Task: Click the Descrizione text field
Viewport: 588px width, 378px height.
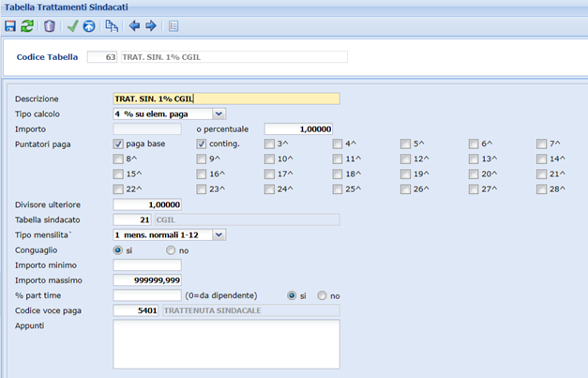Action: [x=227, y=98]
